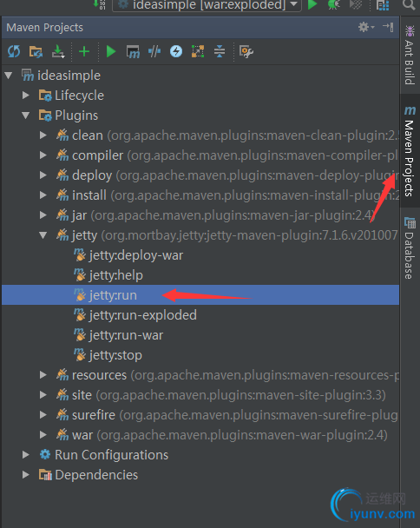Run Maven build with the green play icon
This screenshot has height=528, width=420.
[111, 51]
